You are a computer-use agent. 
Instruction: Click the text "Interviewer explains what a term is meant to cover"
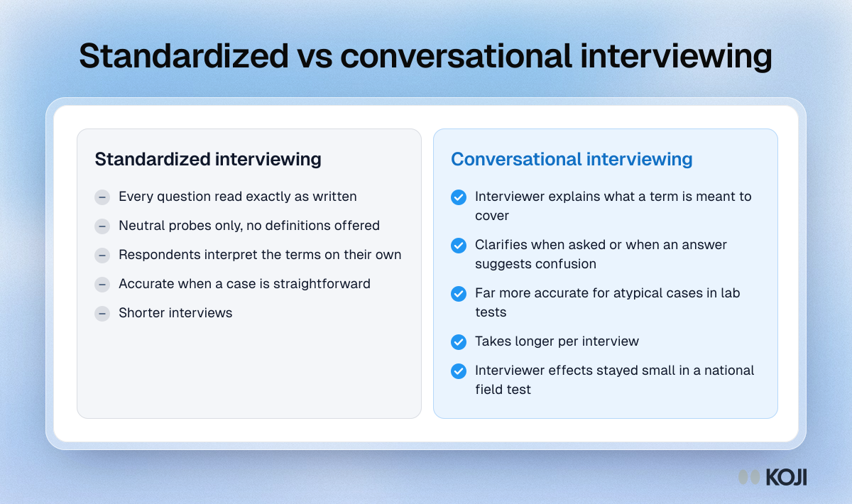(x=613, y=206)
